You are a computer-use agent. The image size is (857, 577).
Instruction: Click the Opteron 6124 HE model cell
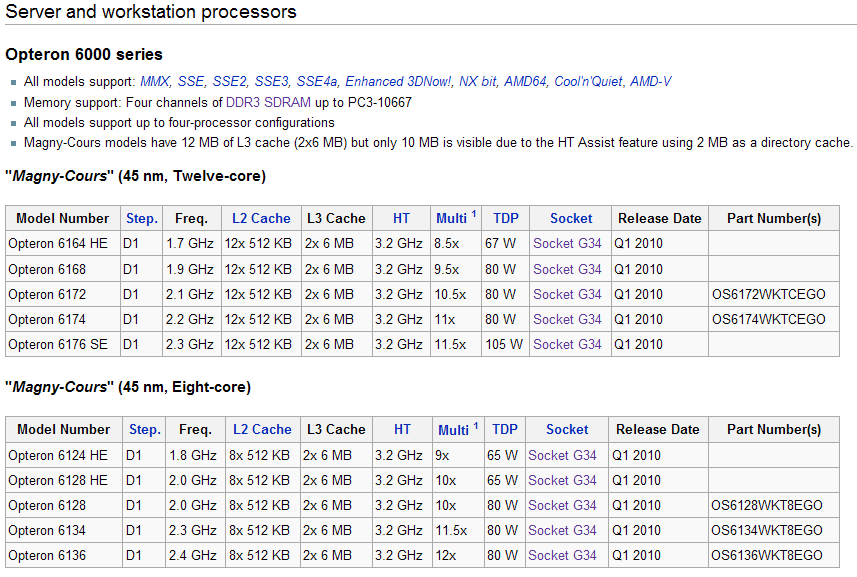pyautogui.click(x=64, y=455)
